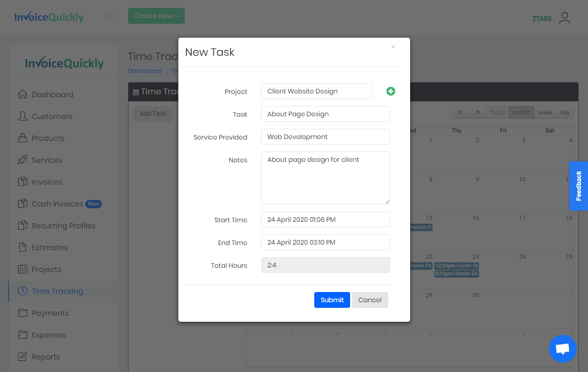Image resolution: width=588 pixels, height=372 pixels.
Task: Open the blue Feedback side tab
Action: (579, 186)
